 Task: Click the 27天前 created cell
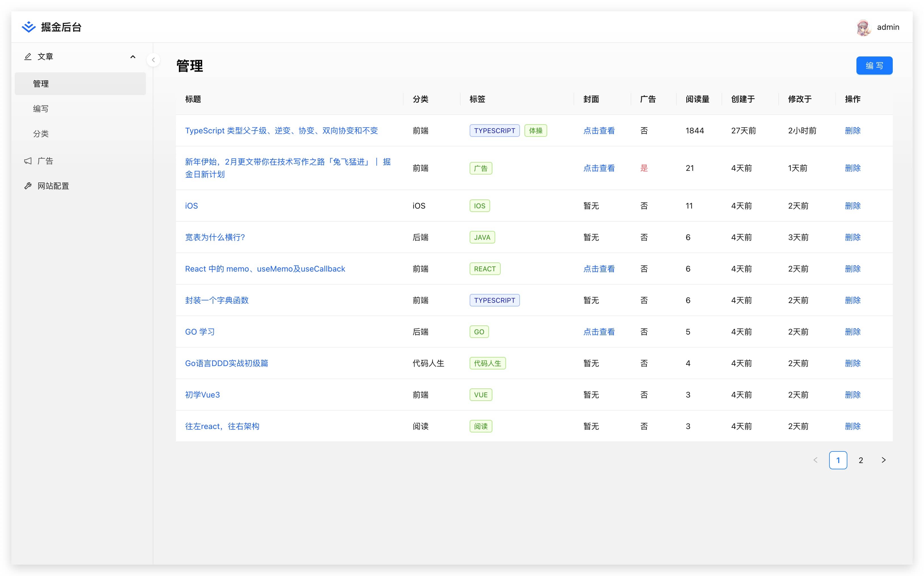(x=743, y=131)
